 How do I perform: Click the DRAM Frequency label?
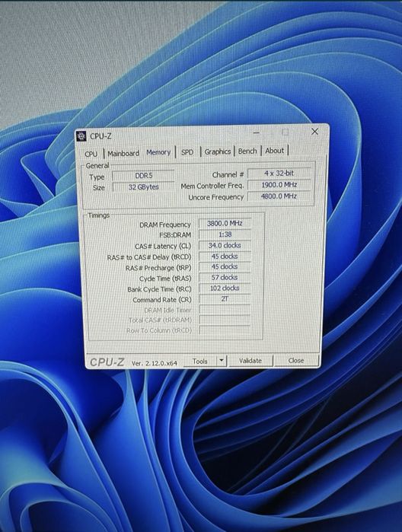[x=165, y=225]
